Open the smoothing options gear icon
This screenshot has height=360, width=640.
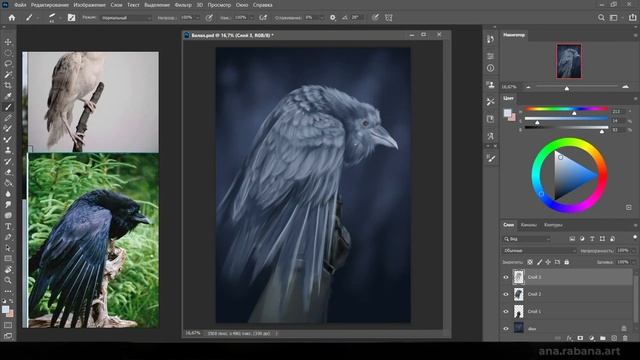click(x=333, y=18)
